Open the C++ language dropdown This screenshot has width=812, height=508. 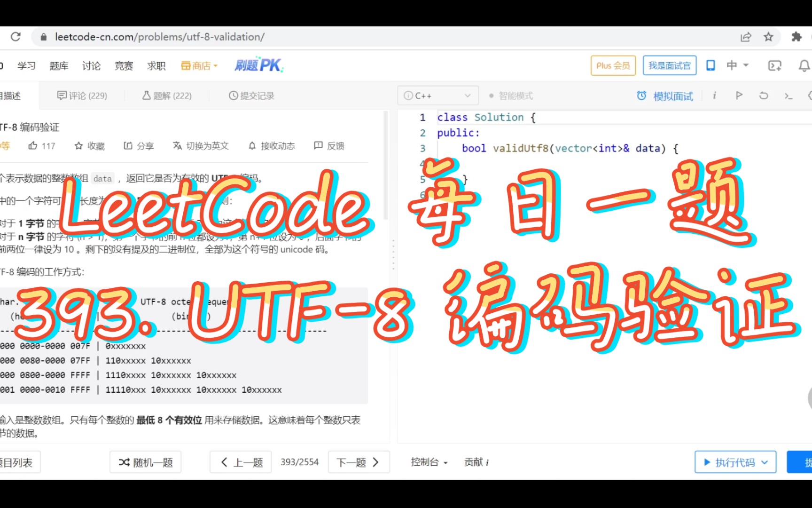click(x=437, y=95)
